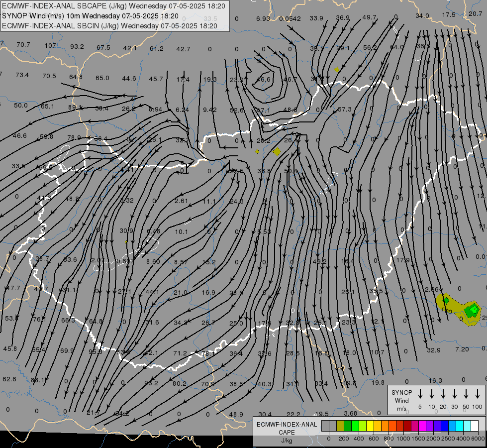Viewport: 487px width, 448px height.
Task: Click the map value 20.7
Action: point(476,13)
